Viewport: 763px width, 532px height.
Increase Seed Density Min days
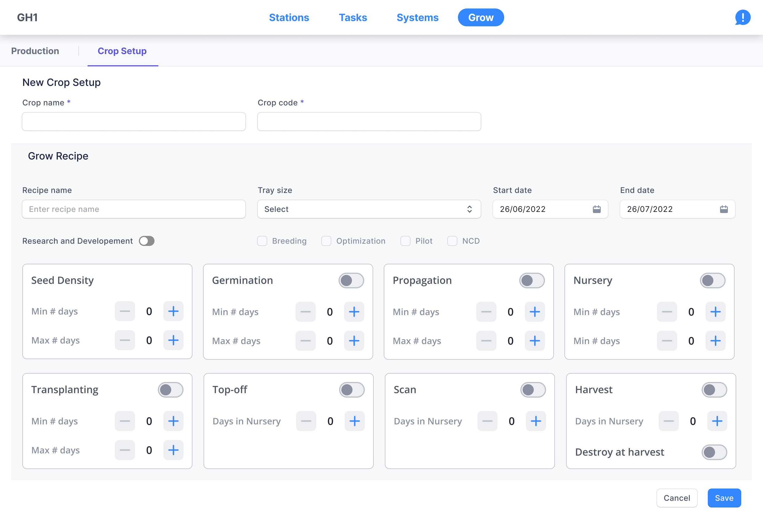tap(173, 311)
